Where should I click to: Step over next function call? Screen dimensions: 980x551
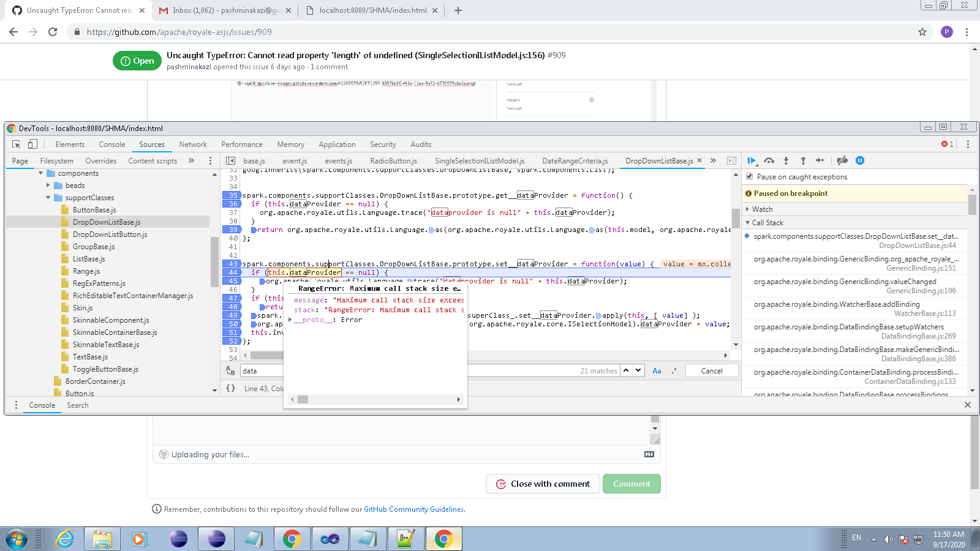(x=769, y=160)
